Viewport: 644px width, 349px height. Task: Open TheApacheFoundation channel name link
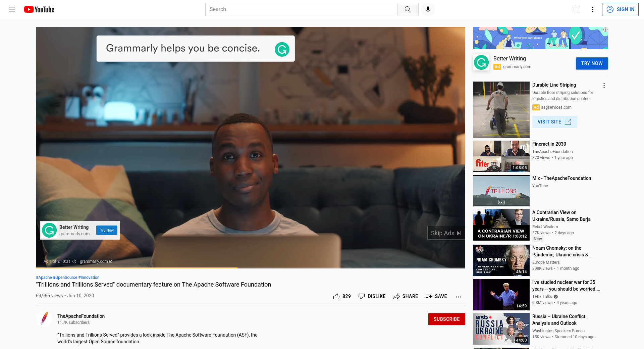click(81, 316)
